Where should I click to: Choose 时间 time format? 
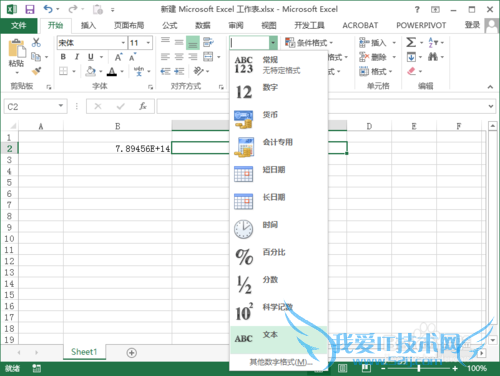(x=279, y=229)
